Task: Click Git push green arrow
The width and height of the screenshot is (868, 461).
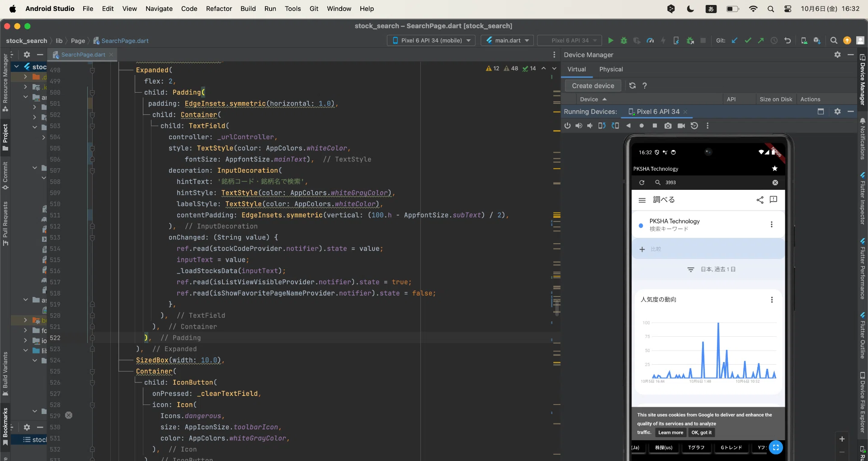Action: (x=761, y=41)
